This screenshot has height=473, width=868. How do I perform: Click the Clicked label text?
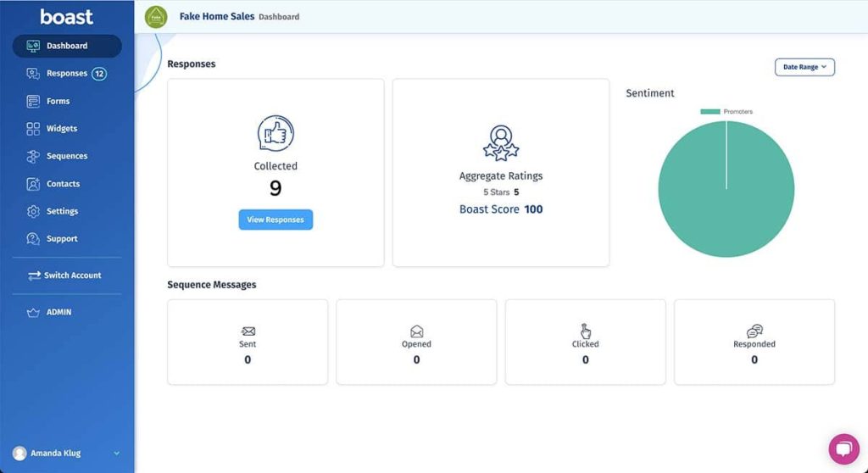click(585, 344)
